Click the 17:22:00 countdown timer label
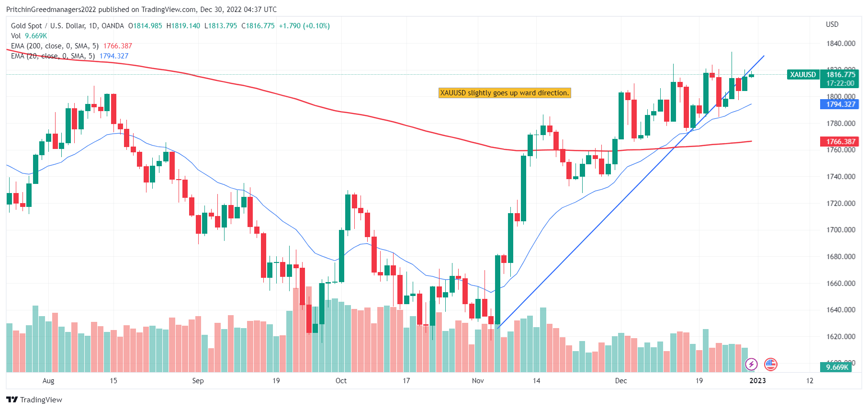Screen dimensions: 868x410 pyautogui.click(x=841, y=83)
